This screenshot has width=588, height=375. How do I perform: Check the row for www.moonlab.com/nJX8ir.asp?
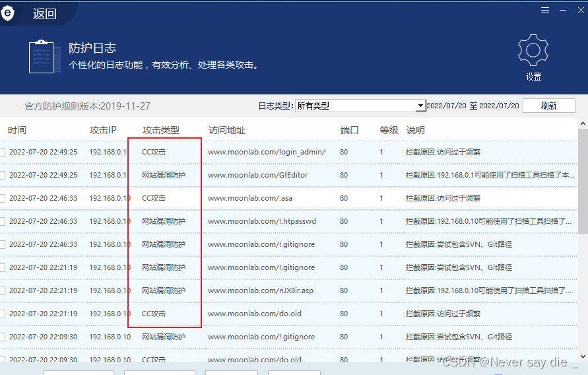click(x=2, y=290)
